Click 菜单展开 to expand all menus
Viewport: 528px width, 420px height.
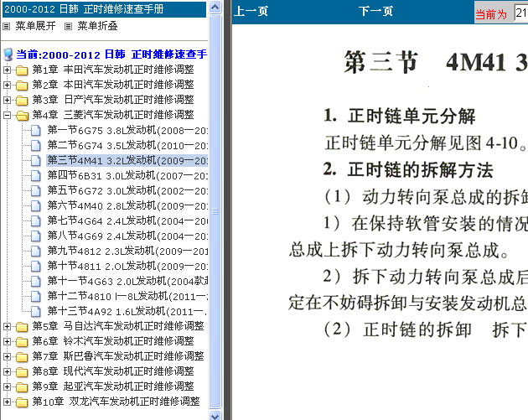pyautogui.click(x=35, y=26)
